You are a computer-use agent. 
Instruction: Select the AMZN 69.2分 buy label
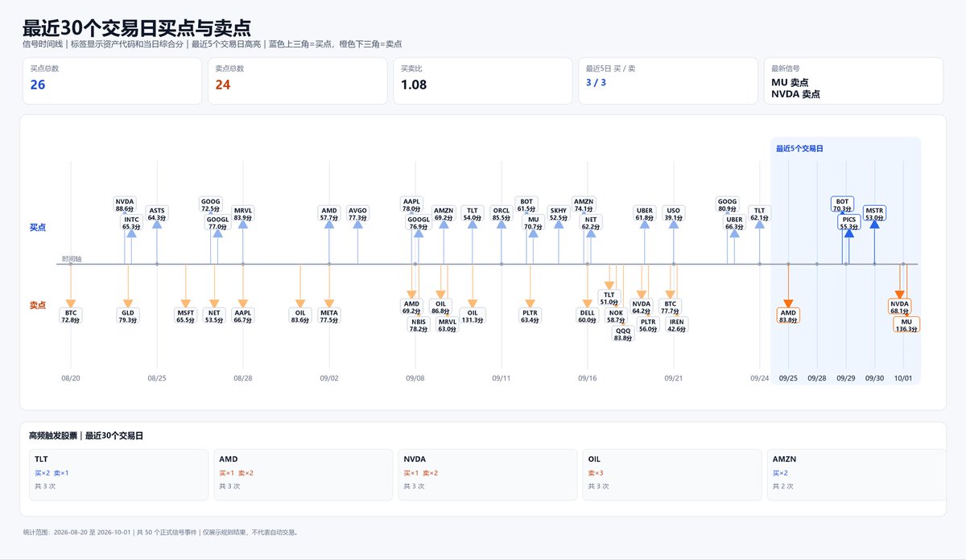click(444, 214)
